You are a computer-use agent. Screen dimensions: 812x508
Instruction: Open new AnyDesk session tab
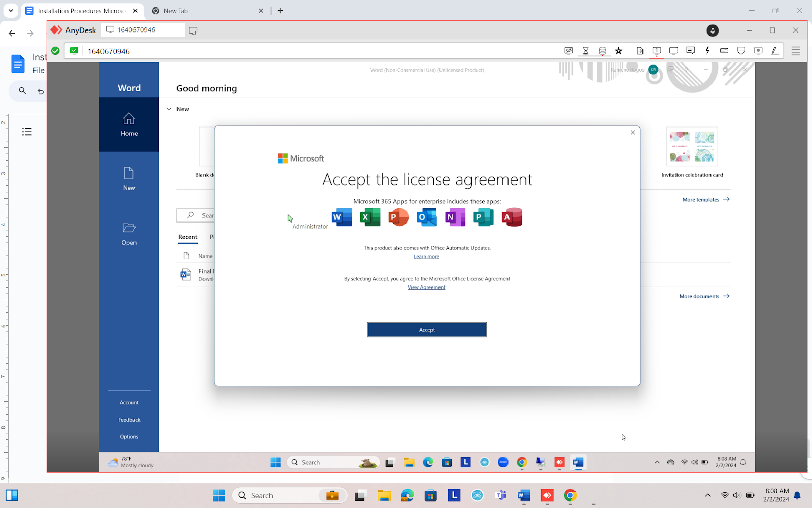193,30
